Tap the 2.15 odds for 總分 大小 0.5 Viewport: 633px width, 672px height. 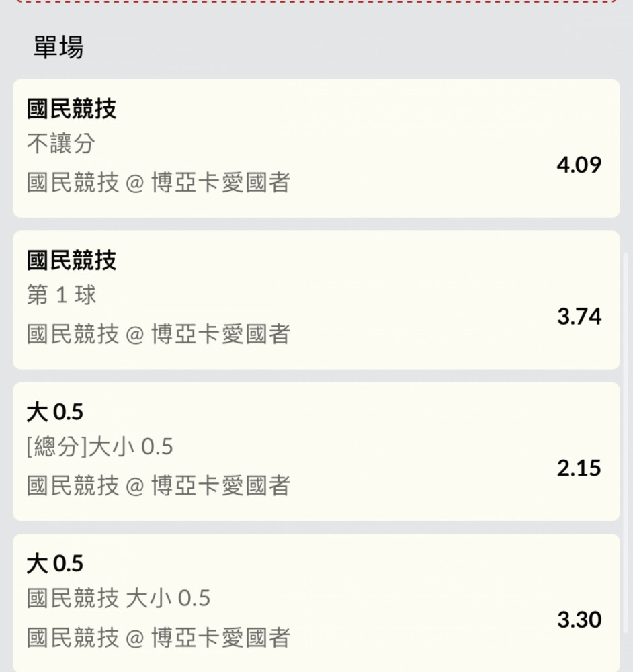(x=579, y=468)
